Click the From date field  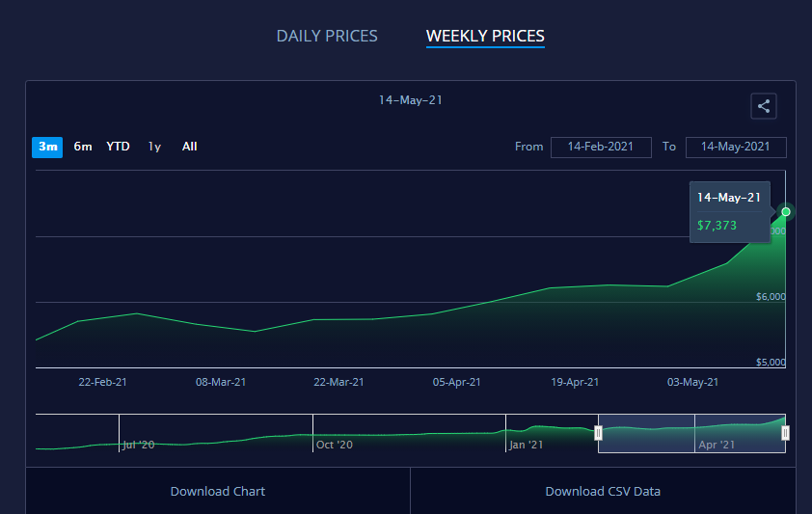(x=601, y=147)
